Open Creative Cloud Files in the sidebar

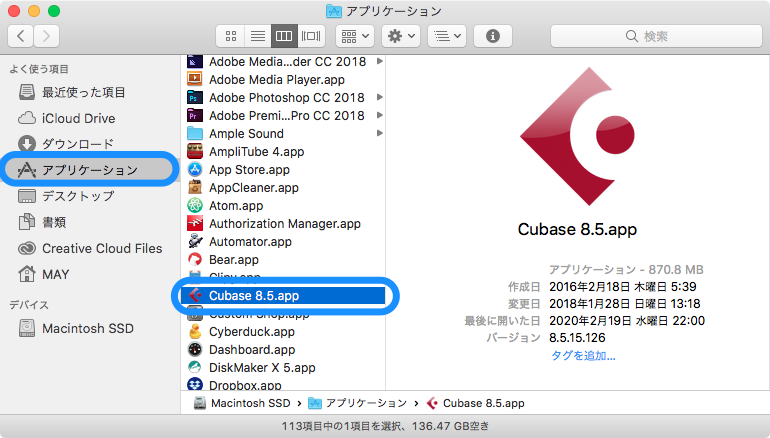coord(90,248)
